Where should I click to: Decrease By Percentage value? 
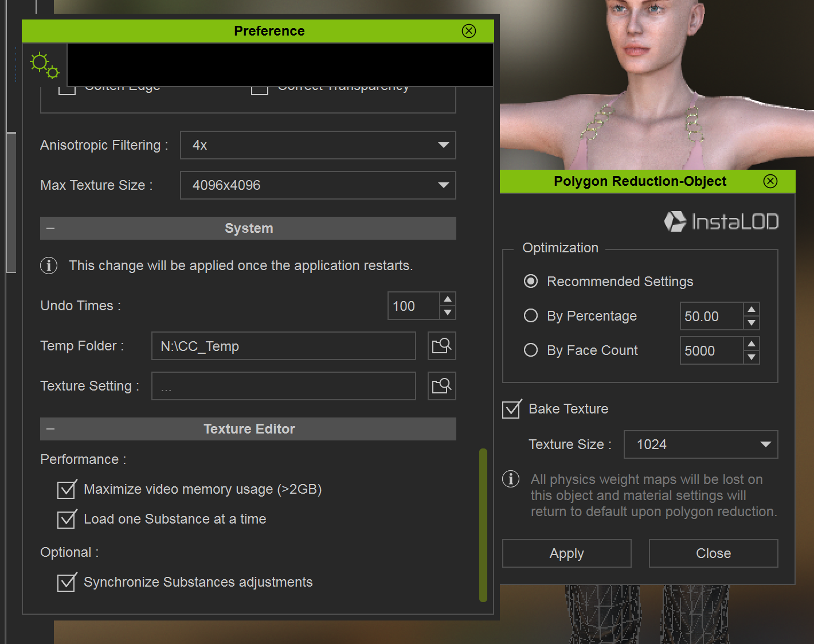click(752, 323)
